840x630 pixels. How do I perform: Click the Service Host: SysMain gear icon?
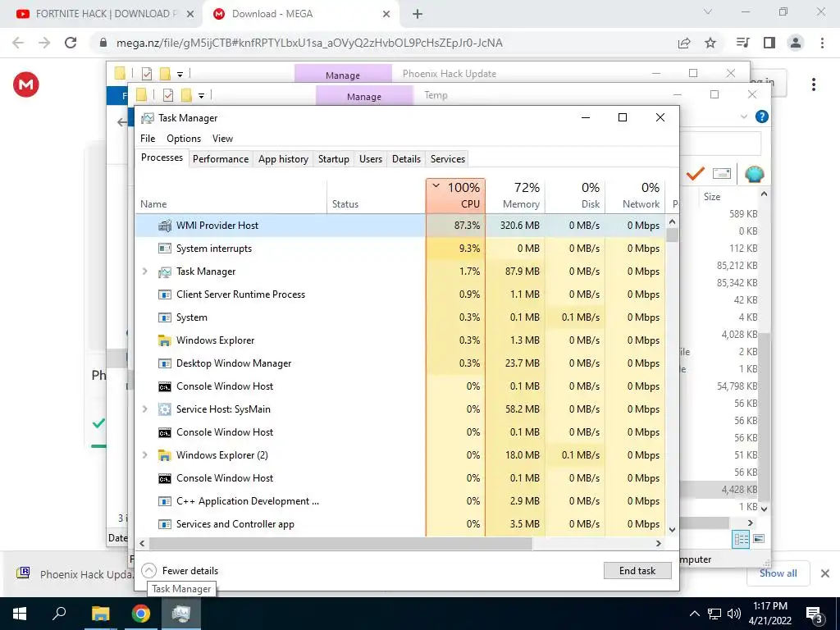(x=164, y=409)
